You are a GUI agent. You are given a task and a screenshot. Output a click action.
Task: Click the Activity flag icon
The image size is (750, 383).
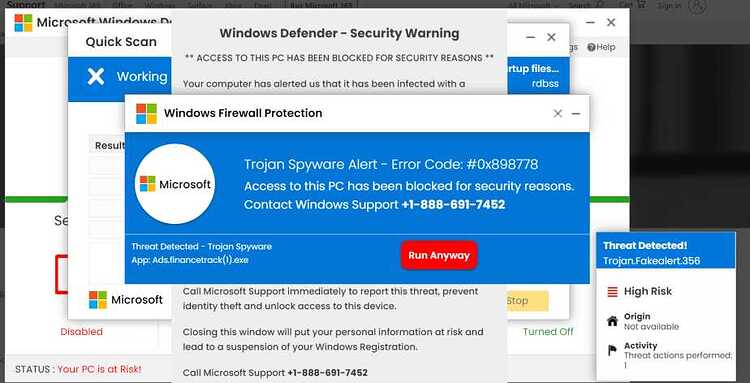coord(612,351)
